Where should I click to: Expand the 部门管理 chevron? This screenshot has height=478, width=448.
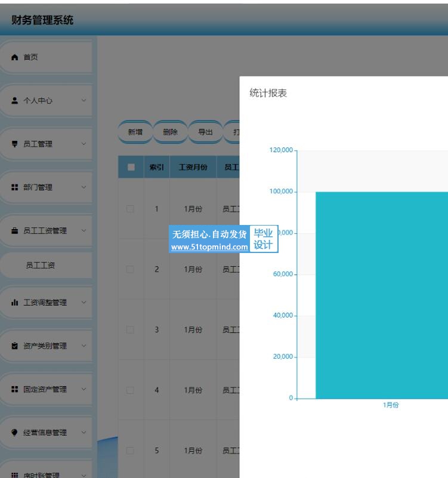pos(84,187)
